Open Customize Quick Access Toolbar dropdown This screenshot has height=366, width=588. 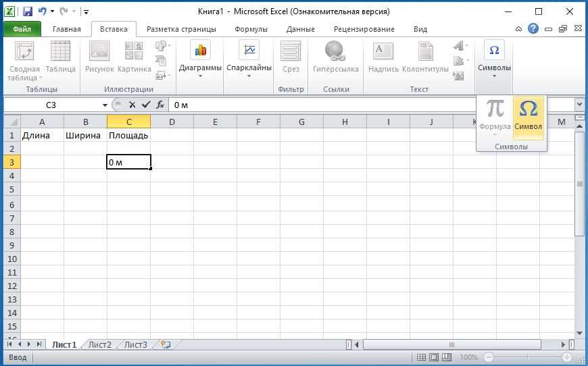coord(87,12)
